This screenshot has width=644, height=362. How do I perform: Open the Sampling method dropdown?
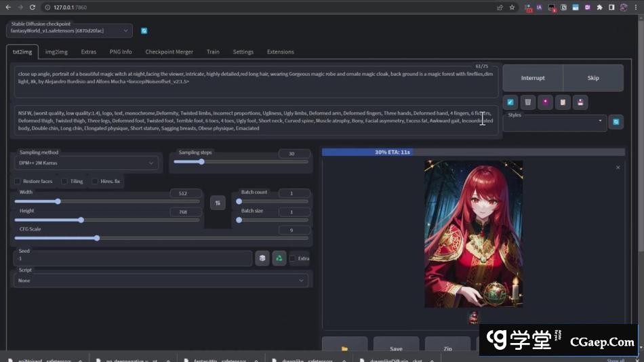85,163
